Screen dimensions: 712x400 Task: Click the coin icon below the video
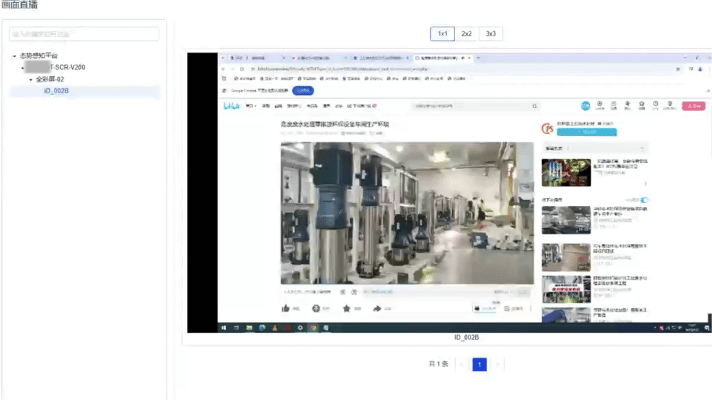pos(316,309)
